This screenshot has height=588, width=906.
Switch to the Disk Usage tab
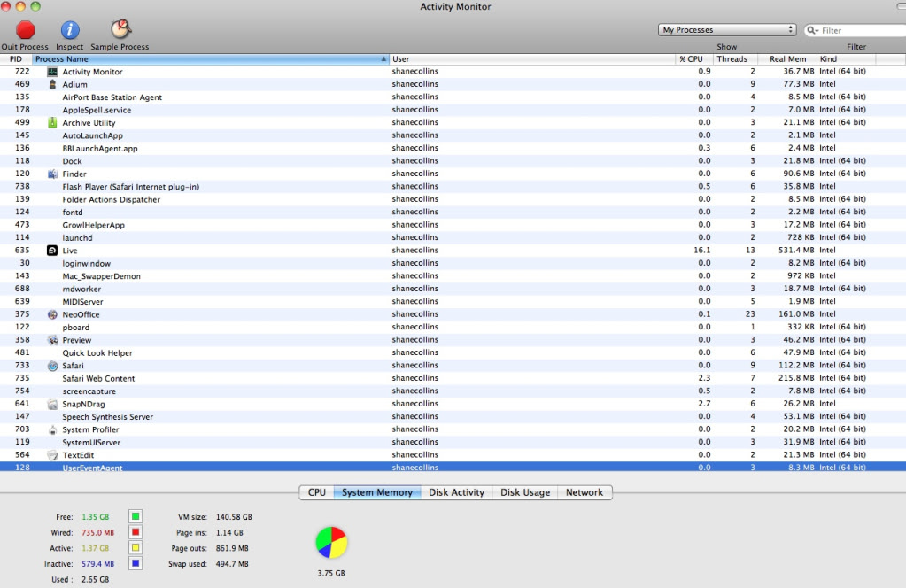524,492
